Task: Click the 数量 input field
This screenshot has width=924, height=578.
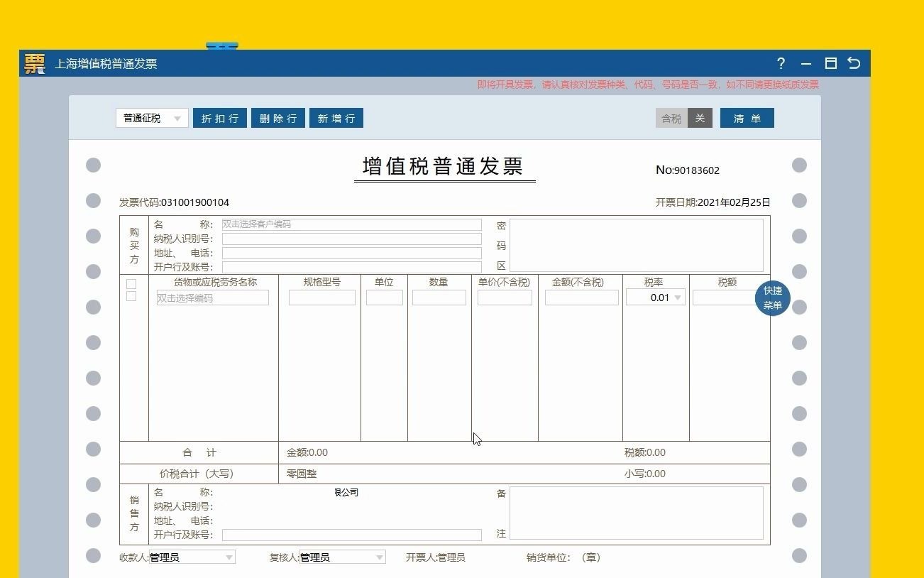Action: click(439, 298)
